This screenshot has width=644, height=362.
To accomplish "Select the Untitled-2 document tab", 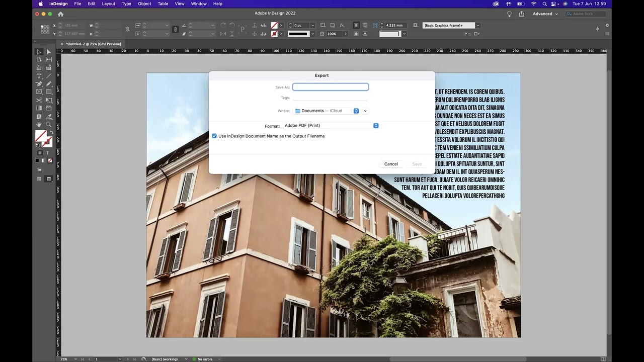I will tap(95, 44).
